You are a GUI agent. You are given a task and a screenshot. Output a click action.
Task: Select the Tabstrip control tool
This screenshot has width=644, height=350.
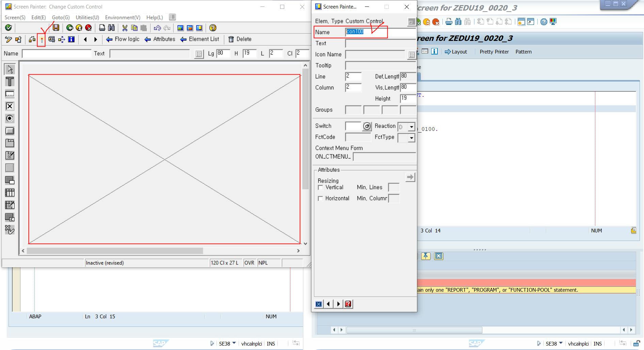(x=10, y=143)
